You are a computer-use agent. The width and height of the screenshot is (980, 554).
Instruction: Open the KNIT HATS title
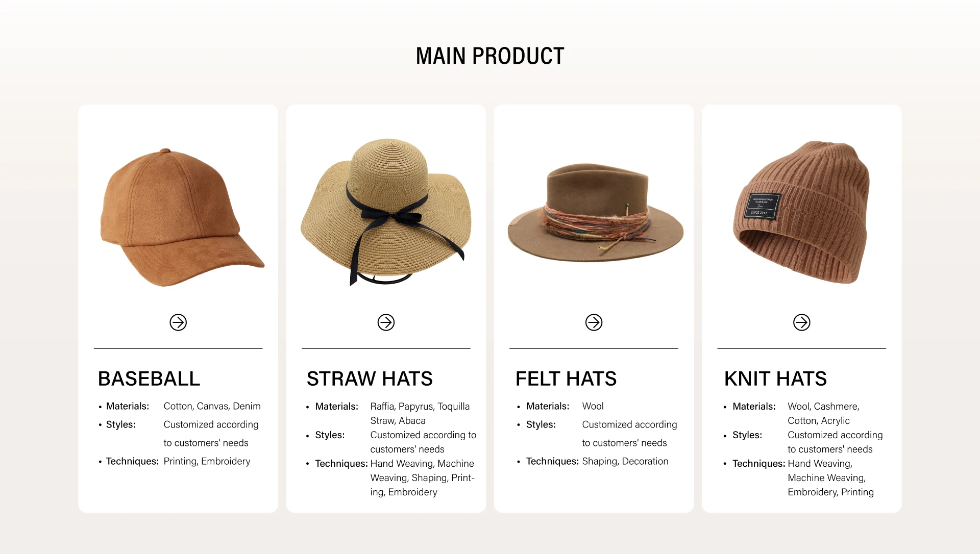tap(775, 379)
